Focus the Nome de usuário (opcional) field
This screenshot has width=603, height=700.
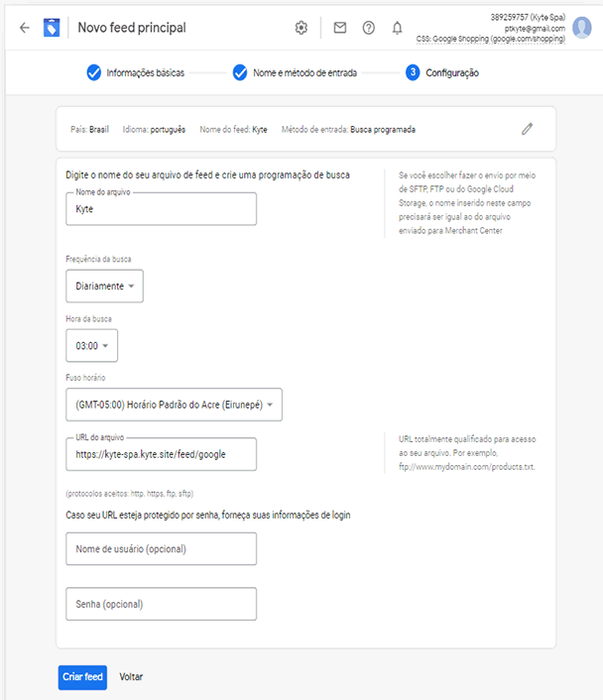pos(162,549)
